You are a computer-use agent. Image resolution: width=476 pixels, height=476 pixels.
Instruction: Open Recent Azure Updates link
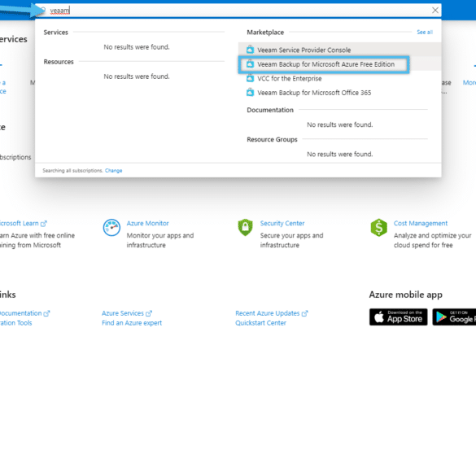272,313
